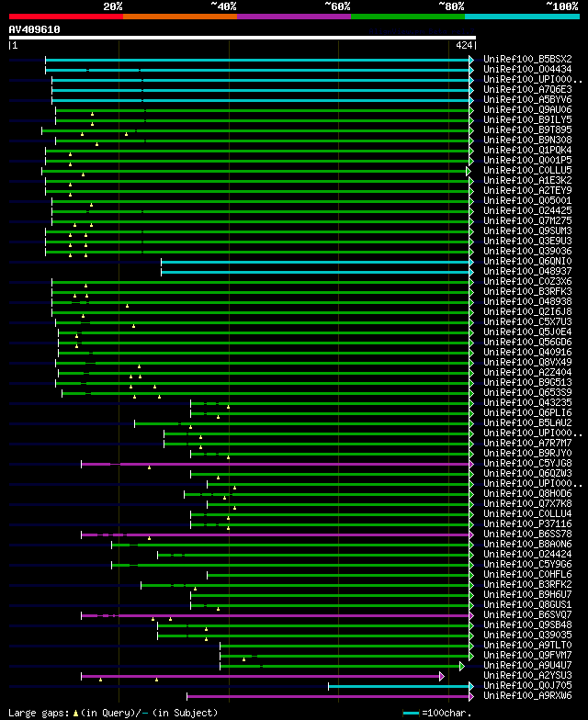Select the UniRef100_O48937 label
This screenshot has height=720, width=588.
coord(527,272)
